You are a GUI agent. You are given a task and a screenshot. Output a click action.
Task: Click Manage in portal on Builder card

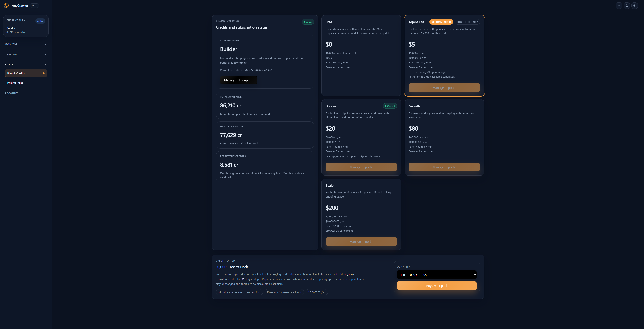click(x=361, y=167)
